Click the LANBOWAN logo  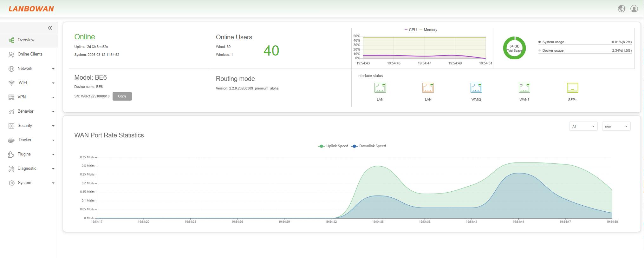coord(31,9)
